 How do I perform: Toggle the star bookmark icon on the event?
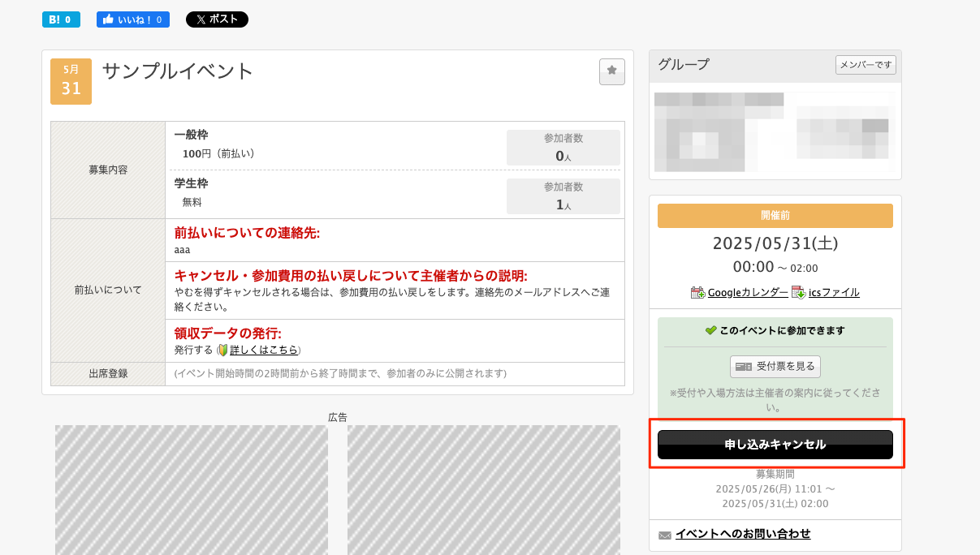(x=611, y=71)
